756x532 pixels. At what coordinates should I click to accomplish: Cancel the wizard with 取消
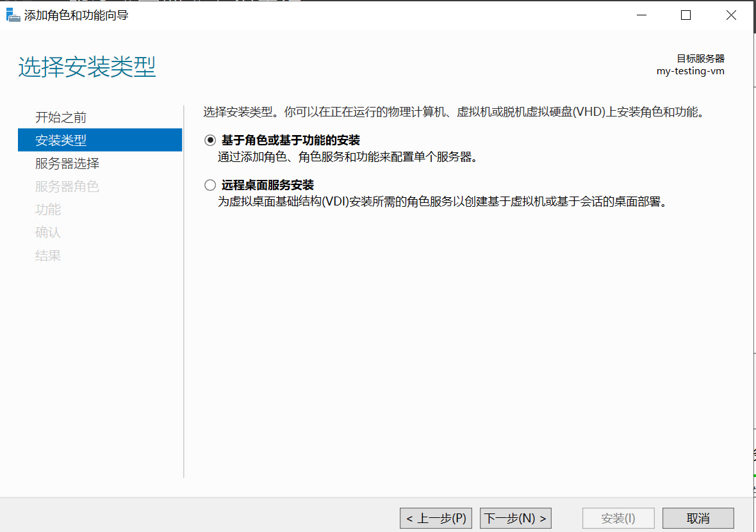pyautogui.click(x=698, y=518)
